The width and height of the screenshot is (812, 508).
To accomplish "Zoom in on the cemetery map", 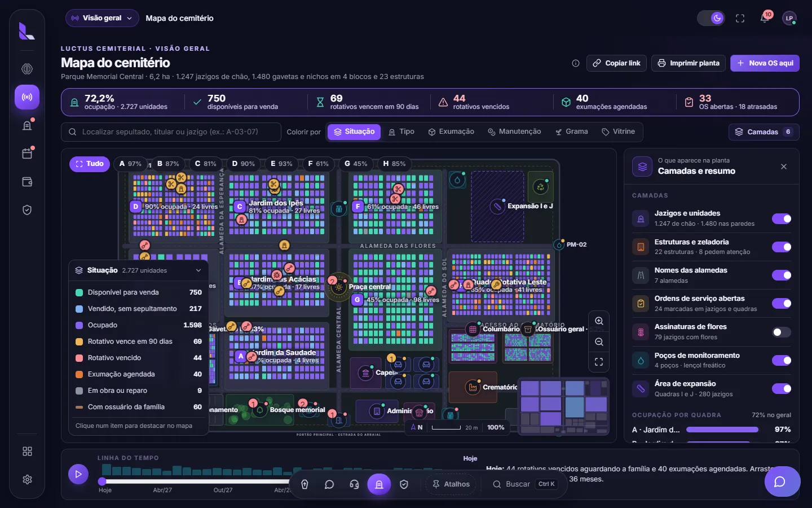I will (x=599, y=321).
